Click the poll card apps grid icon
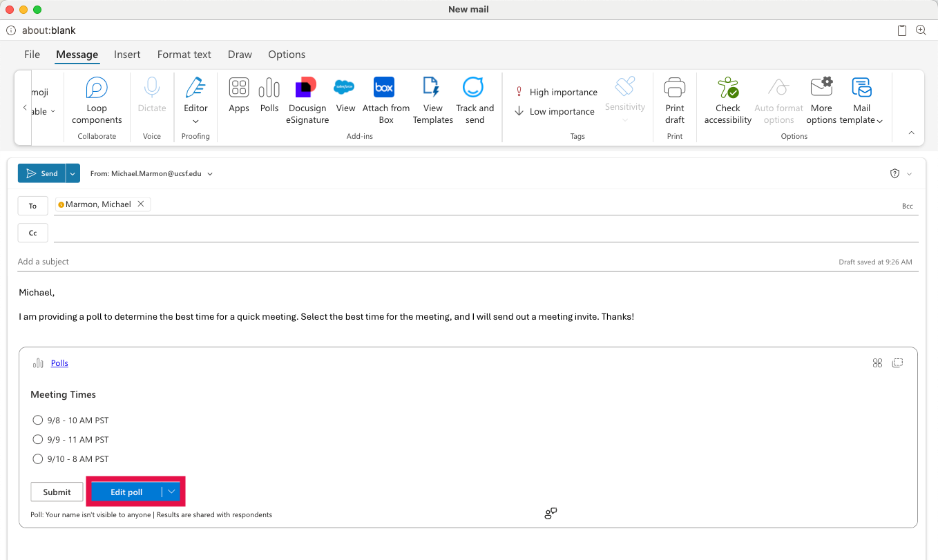The width and height of the screenshot is (938, 560). point(878,363)
